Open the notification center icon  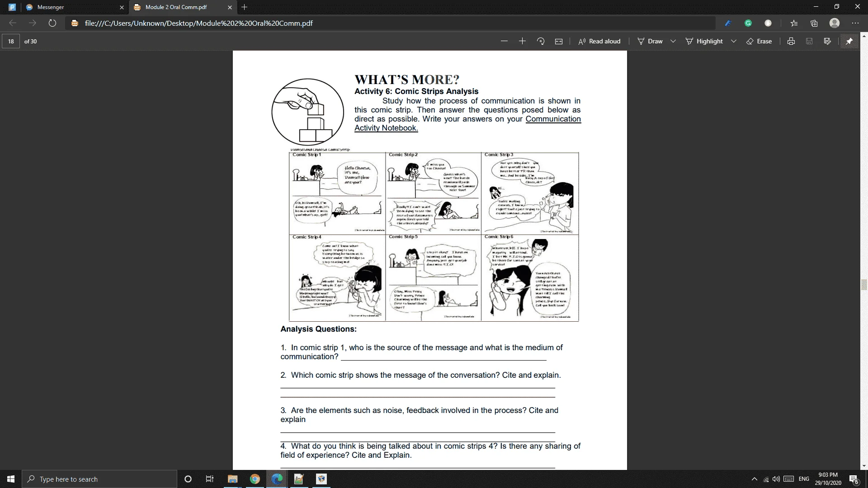pos(854,479)
